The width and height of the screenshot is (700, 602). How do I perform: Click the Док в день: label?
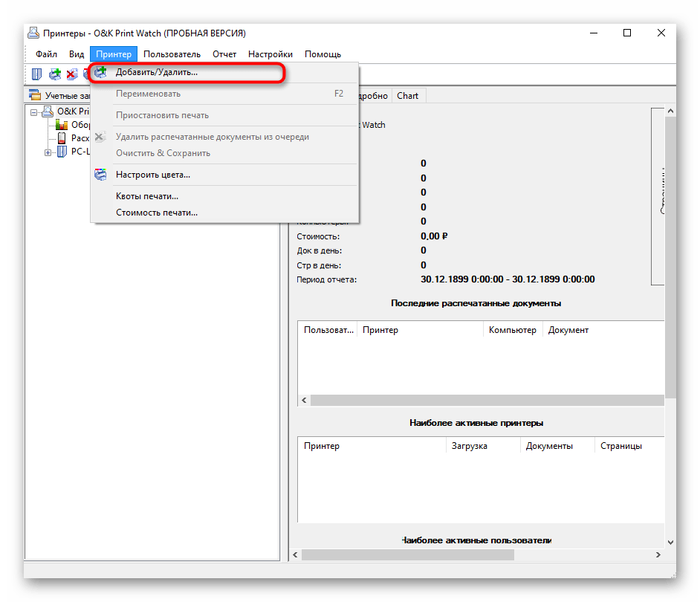pyautogui.click(x=320, y=250)
